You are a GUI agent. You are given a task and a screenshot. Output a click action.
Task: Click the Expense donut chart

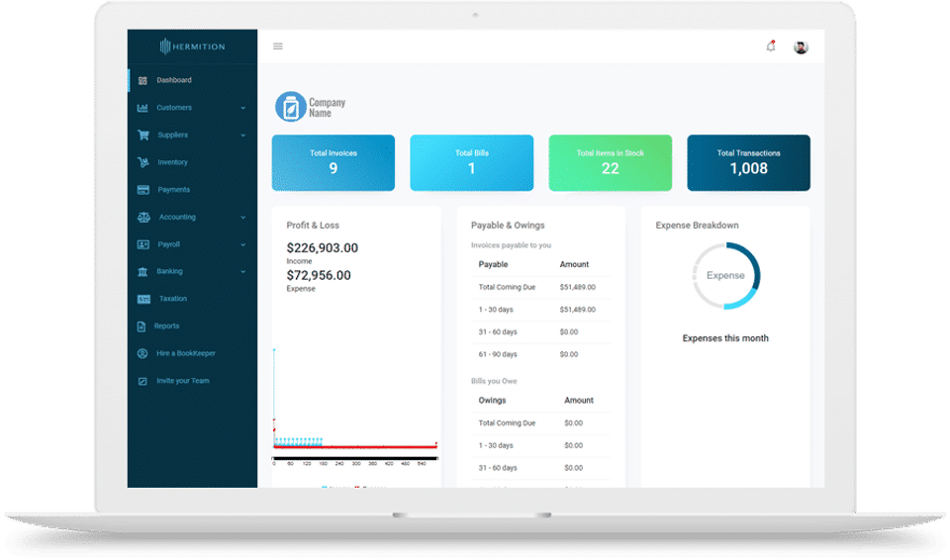click(x=725, y=276)
